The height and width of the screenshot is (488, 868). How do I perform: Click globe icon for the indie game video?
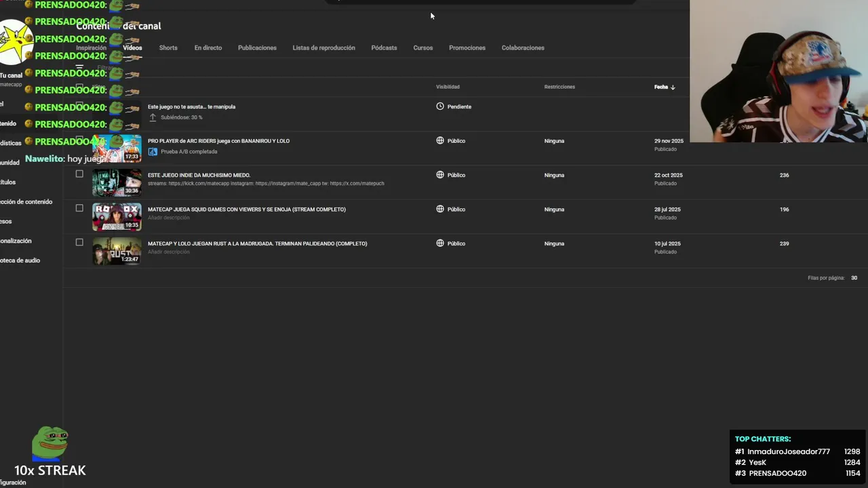(440, 175)
